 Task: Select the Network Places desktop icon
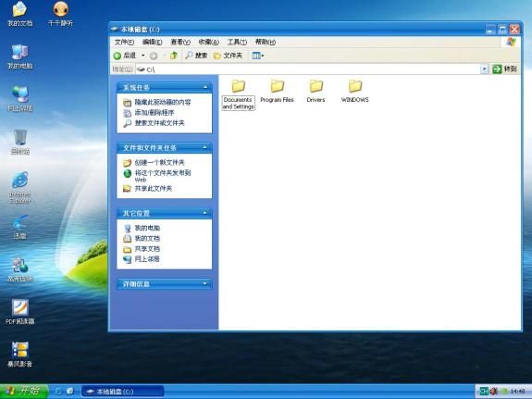20,99
